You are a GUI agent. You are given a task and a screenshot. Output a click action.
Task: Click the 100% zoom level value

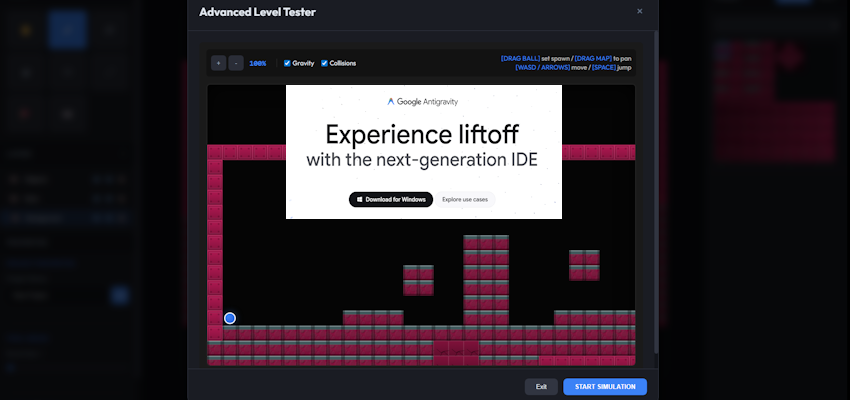257,63
